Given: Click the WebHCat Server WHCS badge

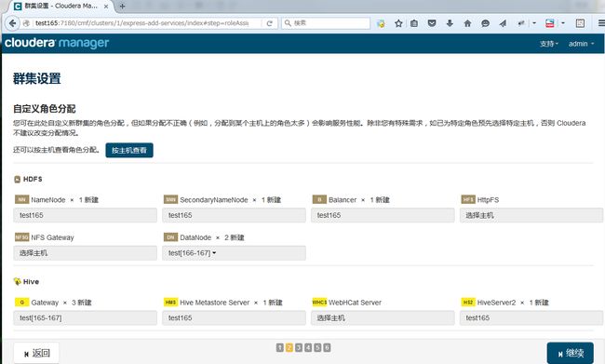Looking at the screenshot, I should coord(319,302).
